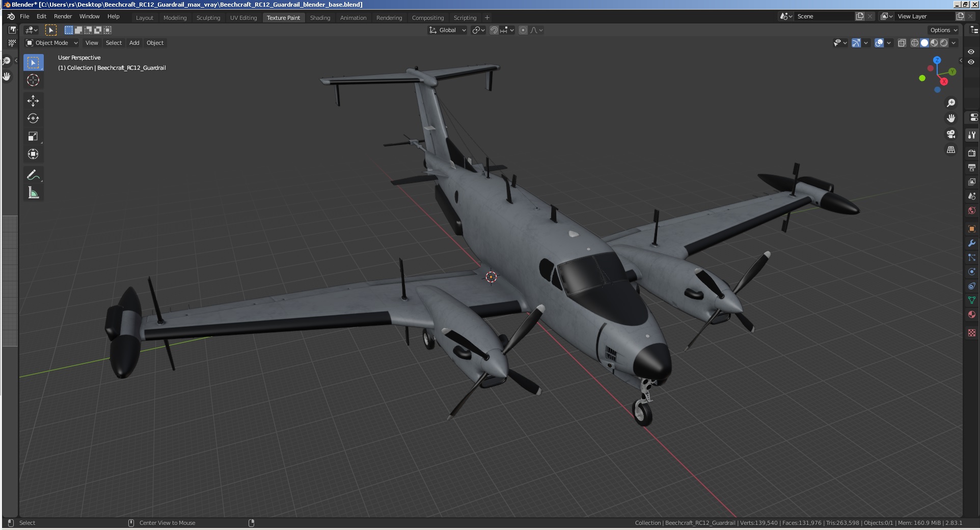Open the Scene properties tab
Screen dimensions: 980x530
(972, 196)
